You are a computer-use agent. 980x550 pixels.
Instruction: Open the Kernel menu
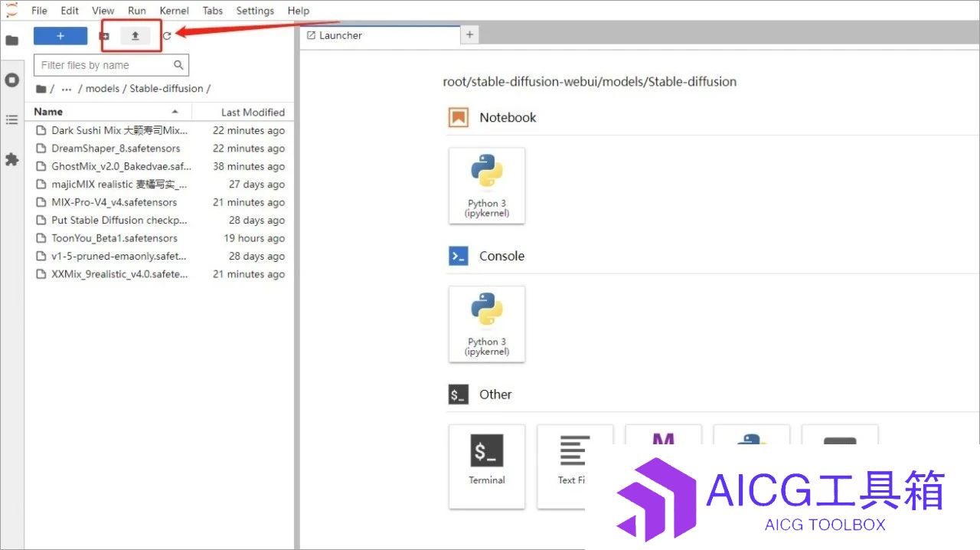(175, 11)
